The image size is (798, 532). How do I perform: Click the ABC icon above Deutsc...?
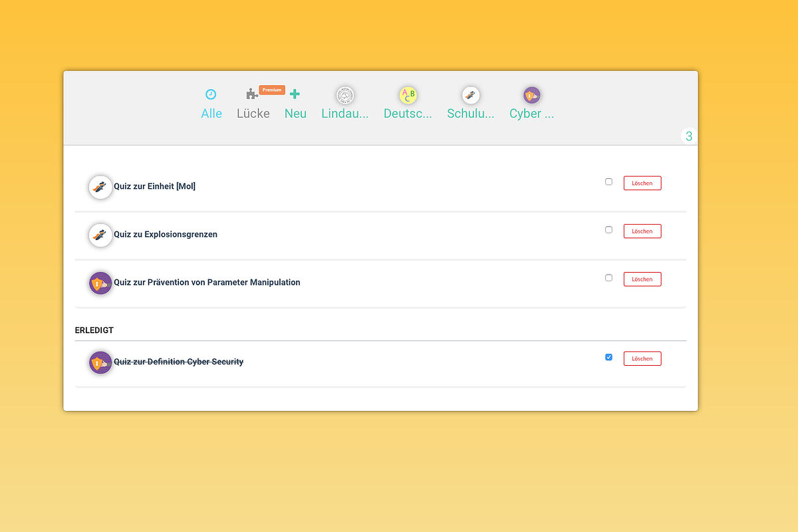[x=408, y=95]
